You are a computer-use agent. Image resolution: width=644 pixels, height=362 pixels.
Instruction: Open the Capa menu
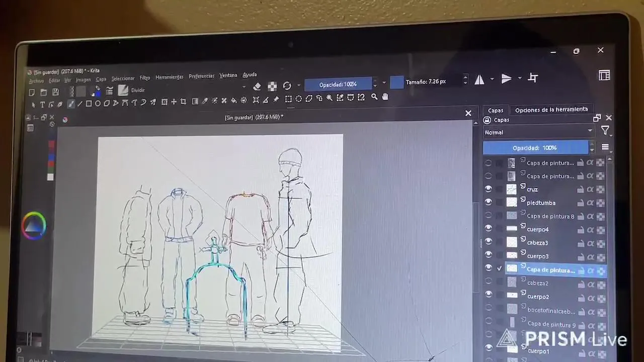(x=101, y=79)
